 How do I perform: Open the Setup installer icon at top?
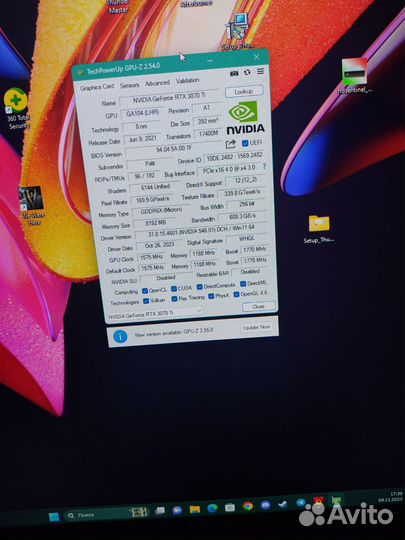coord(237,32)
